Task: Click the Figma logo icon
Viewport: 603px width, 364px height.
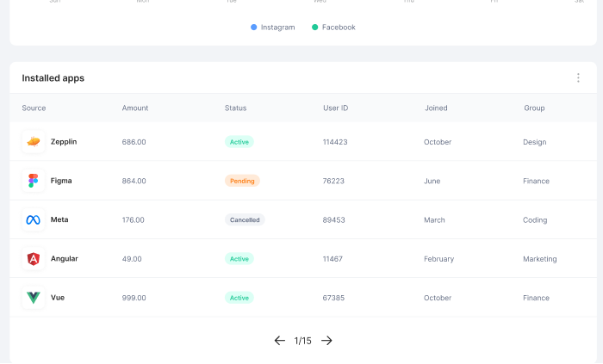Action: 34,181
